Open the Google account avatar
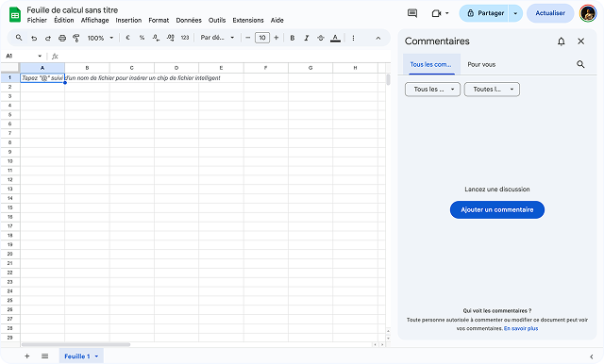The image size is (604, 364). 588,13
